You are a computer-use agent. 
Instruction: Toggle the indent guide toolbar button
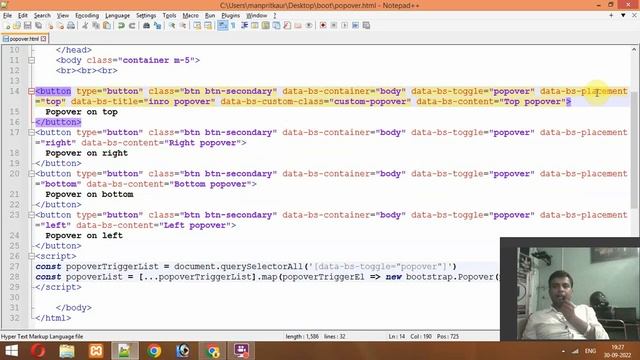coord(244,25)
